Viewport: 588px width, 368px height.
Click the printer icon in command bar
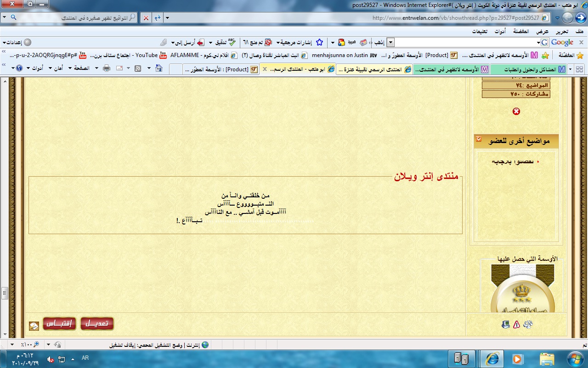[107, 69]
